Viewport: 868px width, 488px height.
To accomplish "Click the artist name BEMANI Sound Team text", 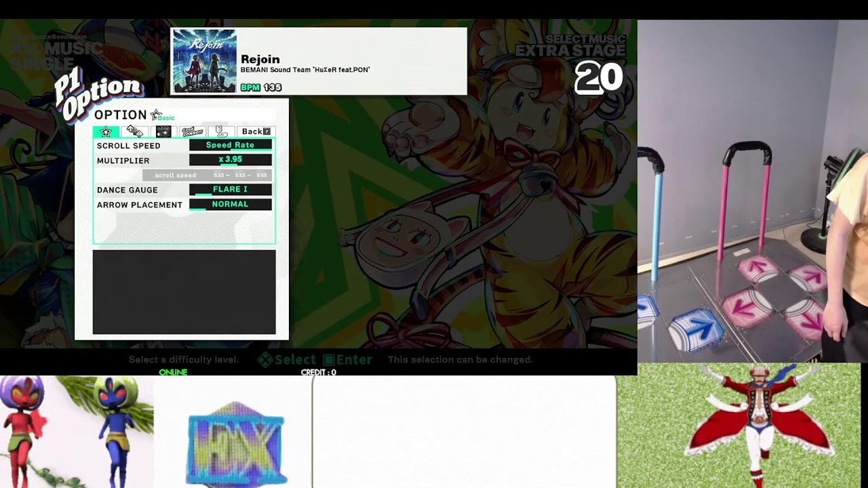I will click(305, 70).
